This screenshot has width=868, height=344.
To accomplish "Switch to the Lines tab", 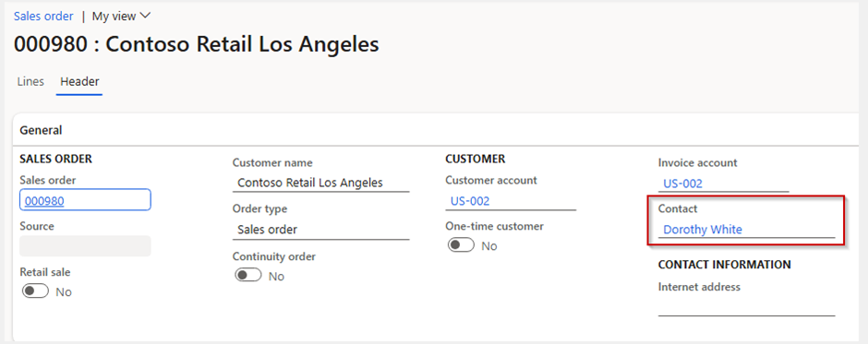I will [30, 81].
